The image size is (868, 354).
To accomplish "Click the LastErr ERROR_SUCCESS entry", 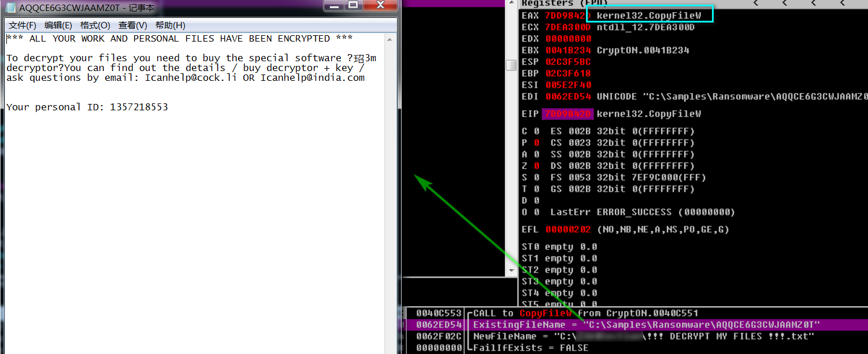I will [643, 212].
